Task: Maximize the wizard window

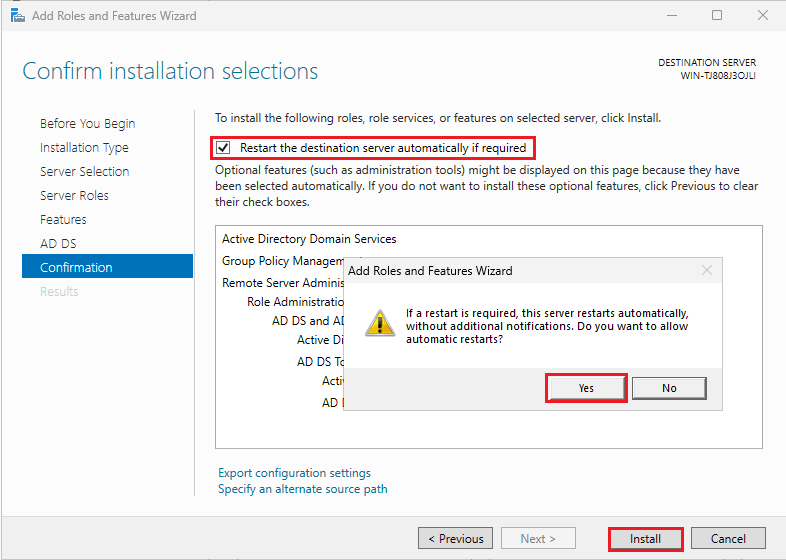Action: tap(717, 16)
